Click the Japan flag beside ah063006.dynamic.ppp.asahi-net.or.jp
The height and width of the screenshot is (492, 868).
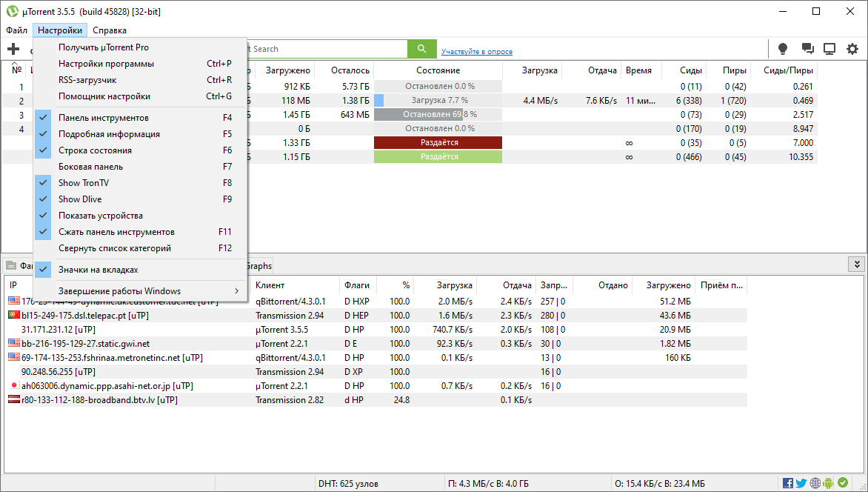[x=14, y=385]
